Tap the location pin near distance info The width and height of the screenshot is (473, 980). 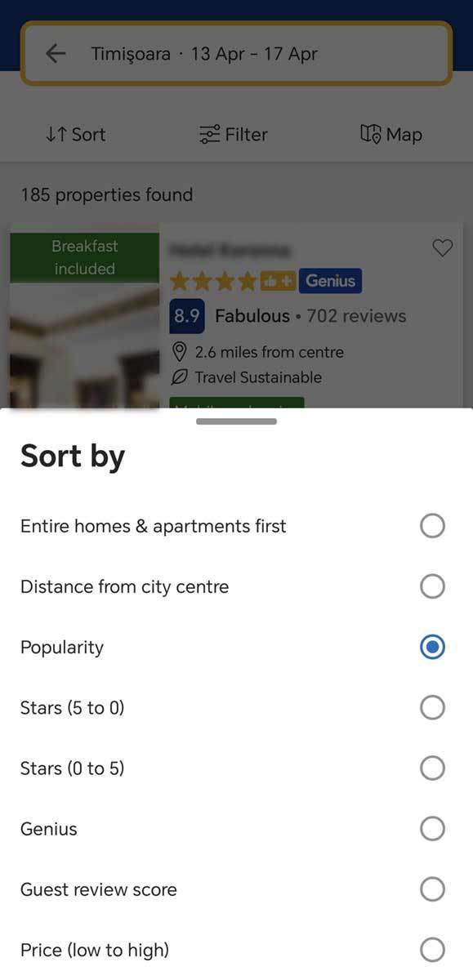[180, 353]
